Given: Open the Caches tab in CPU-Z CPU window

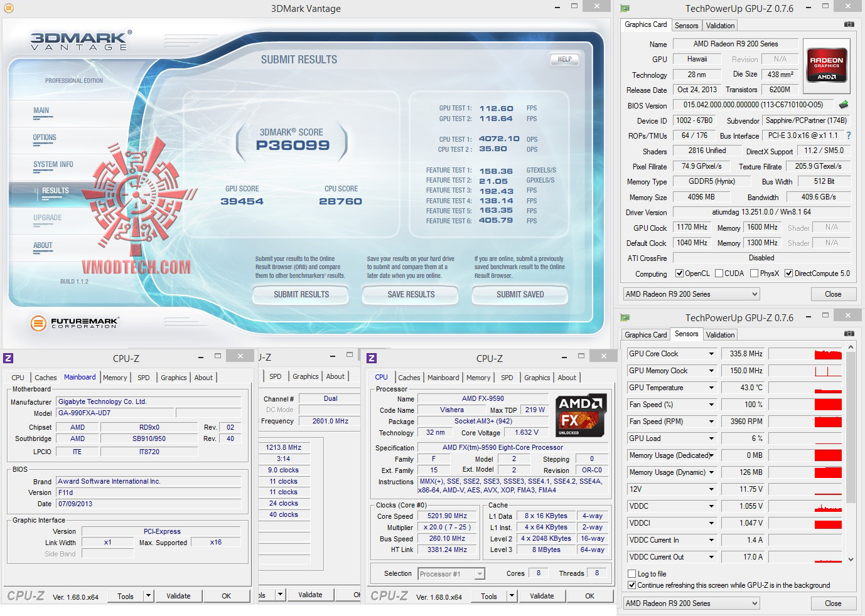Looking at the screenshot, I should click(409, 378).
